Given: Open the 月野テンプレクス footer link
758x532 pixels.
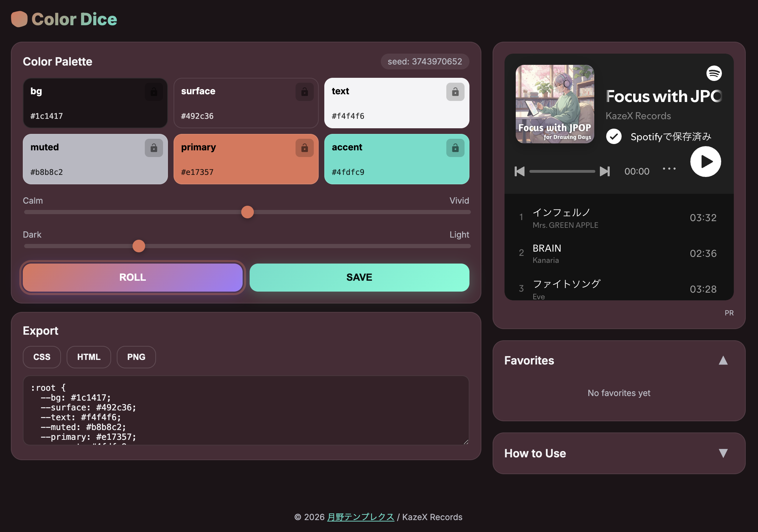Looking at the screenshot, I should (x=360, y=517).
